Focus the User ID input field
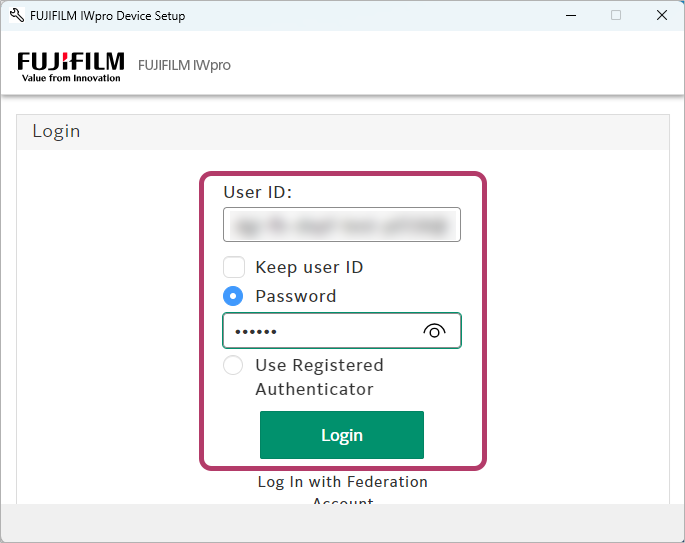 click(341, 225)
